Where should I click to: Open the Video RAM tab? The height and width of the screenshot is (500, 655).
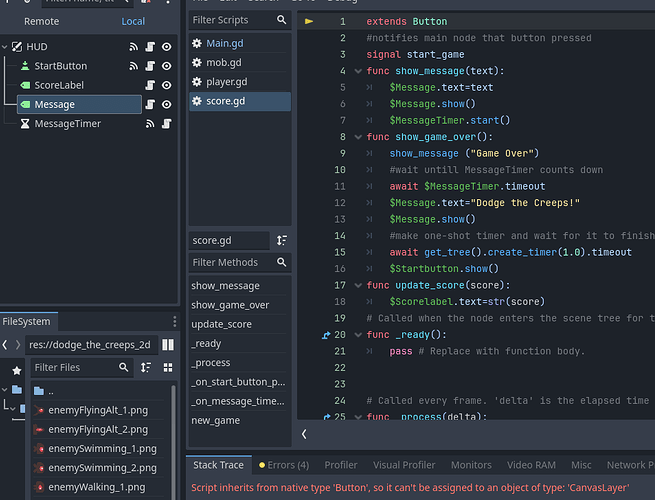531,465
